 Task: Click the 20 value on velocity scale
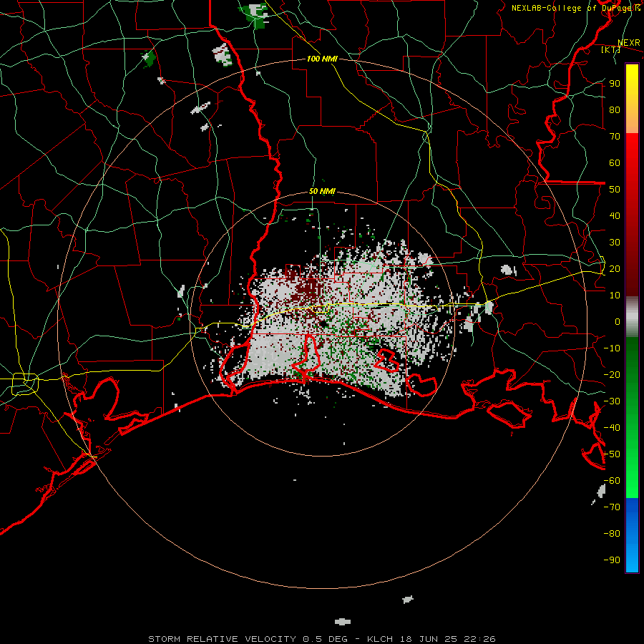pos(615,269)
